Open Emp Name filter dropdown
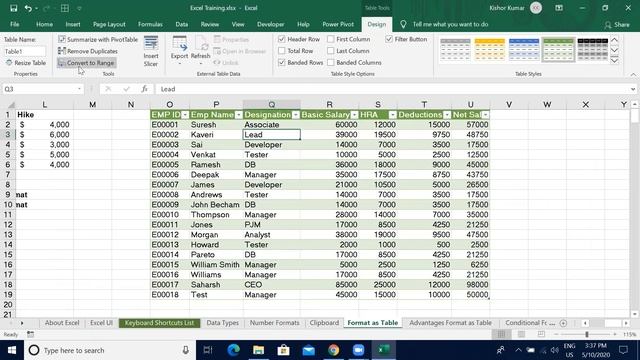640x360 pixels. [x=239, y=115]
